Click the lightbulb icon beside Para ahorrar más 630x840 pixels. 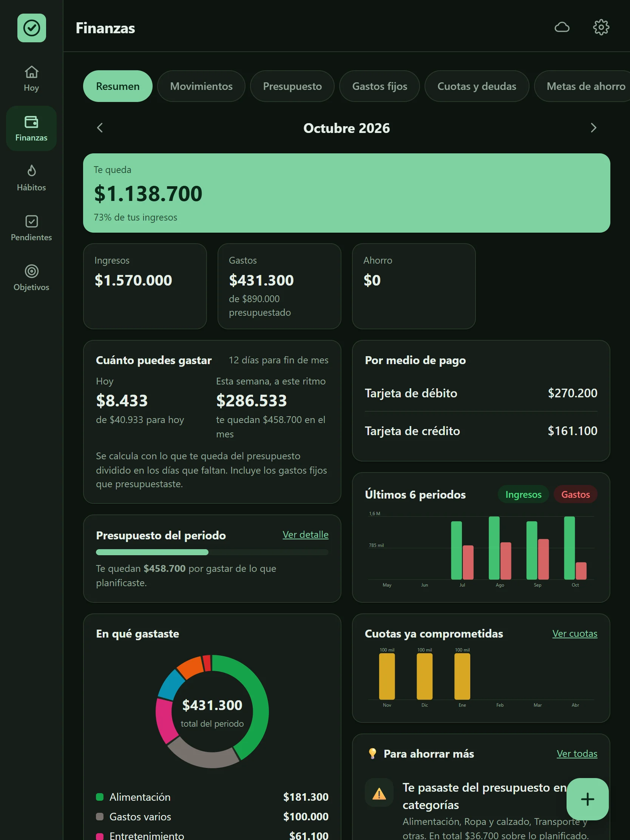point(372,754)
